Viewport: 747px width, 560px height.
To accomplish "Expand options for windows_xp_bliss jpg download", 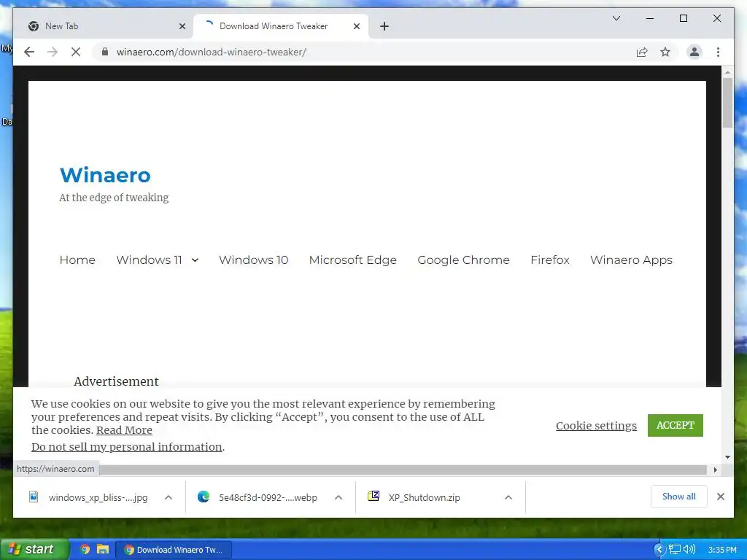I will 169,497.
